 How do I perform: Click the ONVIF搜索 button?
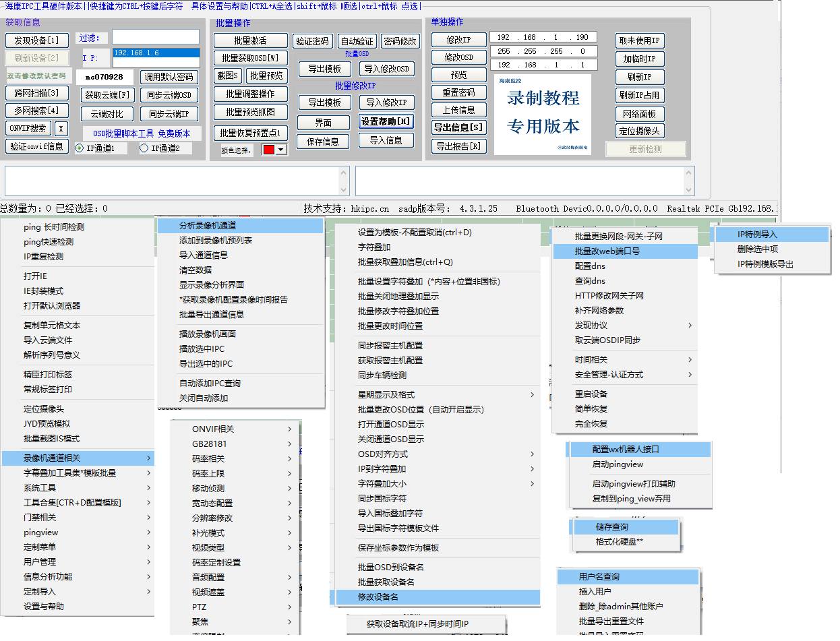click(29, 128)
